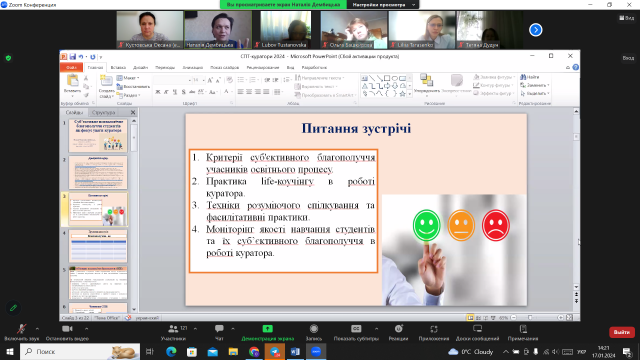Show subtitles with CC icon
640x360 pixels.
pyautogui.click(x=356, y=329)
